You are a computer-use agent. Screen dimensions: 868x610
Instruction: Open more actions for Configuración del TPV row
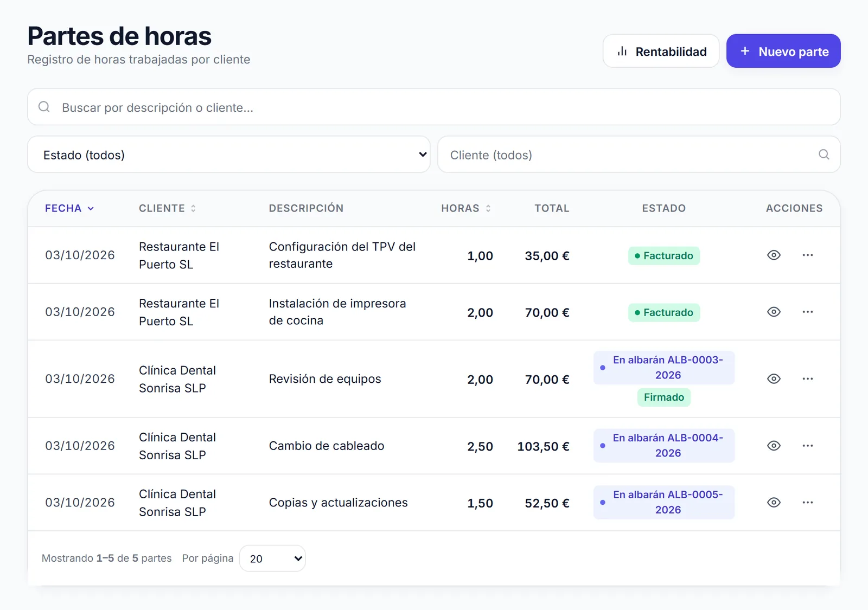[x=807, y=255]
